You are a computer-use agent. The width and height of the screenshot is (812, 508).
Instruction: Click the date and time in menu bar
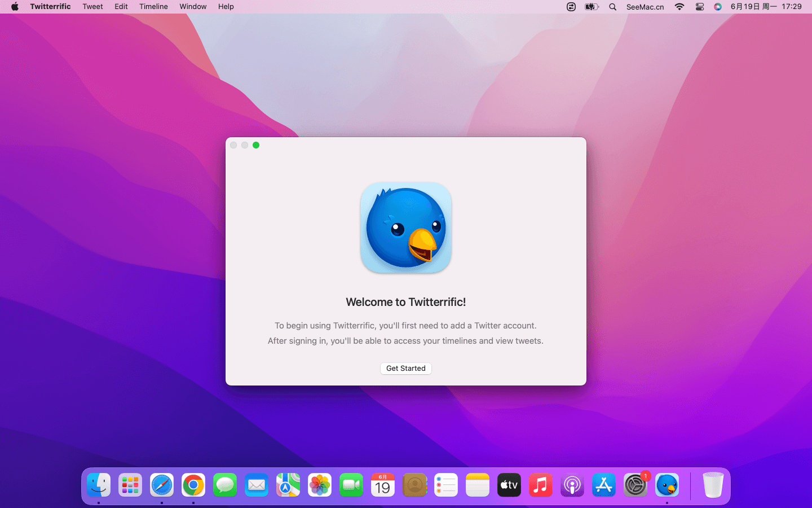click(766, 7)
